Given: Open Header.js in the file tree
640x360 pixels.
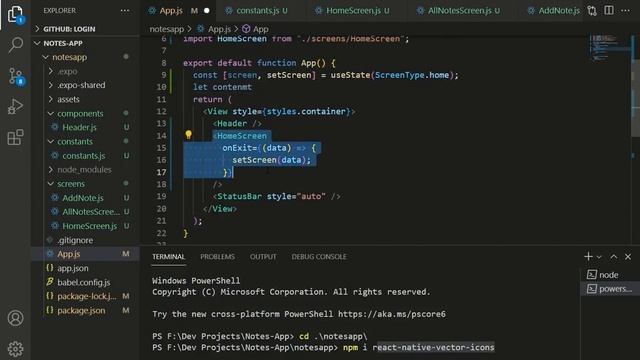Looking at the screenshot, I should click(86, 127).
